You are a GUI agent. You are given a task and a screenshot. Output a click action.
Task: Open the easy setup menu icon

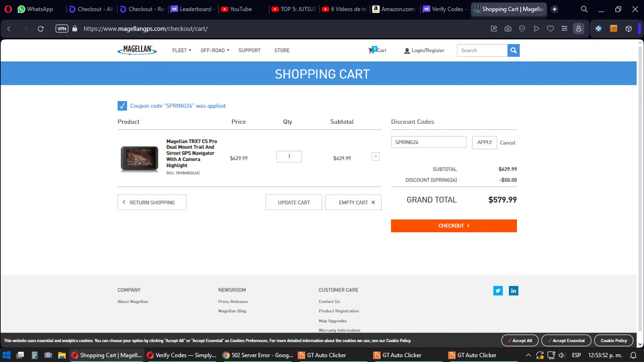[x=565, y=29]
